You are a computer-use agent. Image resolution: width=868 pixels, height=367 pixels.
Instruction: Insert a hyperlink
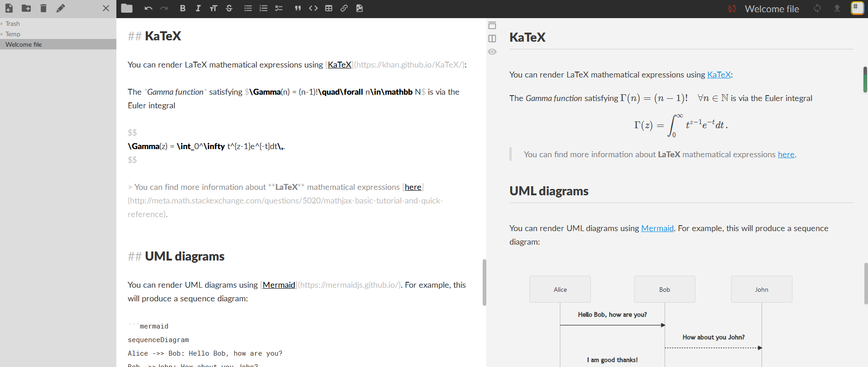(344, 8)
